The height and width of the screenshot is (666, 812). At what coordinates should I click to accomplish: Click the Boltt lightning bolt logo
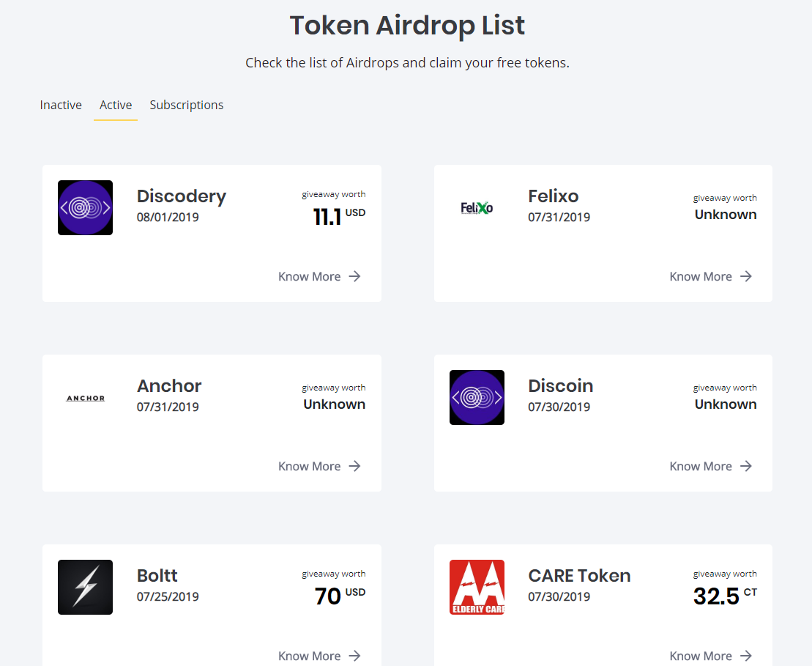[85, 587]
